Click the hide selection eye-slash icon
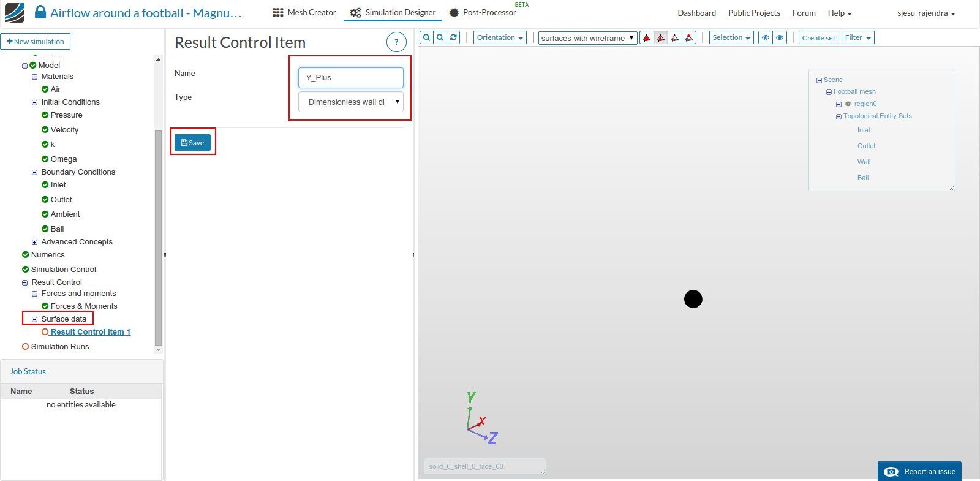This screenshot has height=481, width=980. 766,37
